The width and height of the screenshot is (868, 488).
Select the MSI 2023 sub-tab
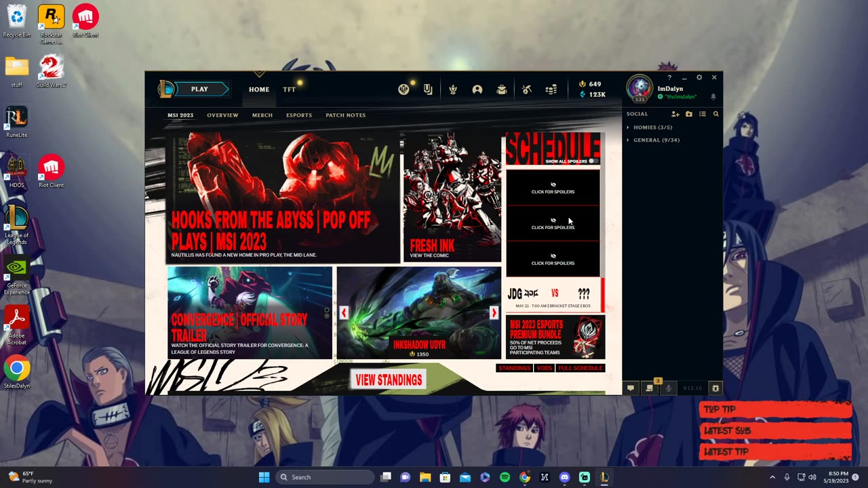(x=180, y=115)
